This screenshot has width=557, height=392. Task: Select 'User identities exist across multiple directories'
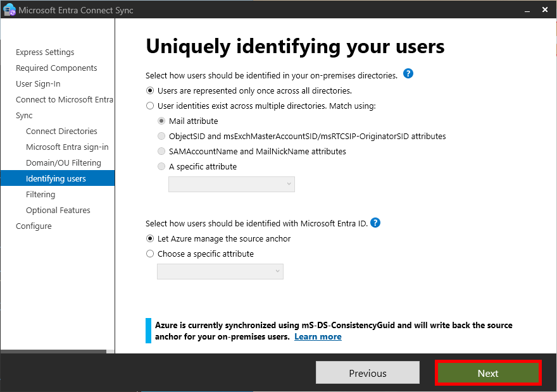[x=150, y=106]
